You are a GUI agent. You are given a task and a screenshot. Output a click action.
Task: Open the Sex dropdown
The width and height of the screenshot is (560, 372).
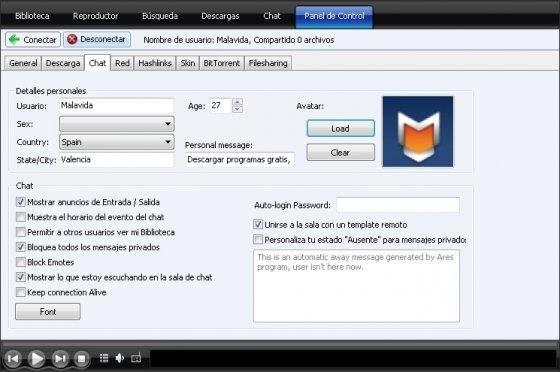pos(117,124)
